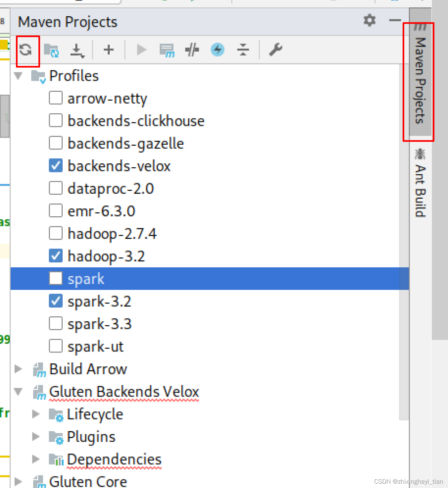The height and width of the screenshot is (488, 448).
Task: Hide the Maven Projects panel
Action: [395, 21]
